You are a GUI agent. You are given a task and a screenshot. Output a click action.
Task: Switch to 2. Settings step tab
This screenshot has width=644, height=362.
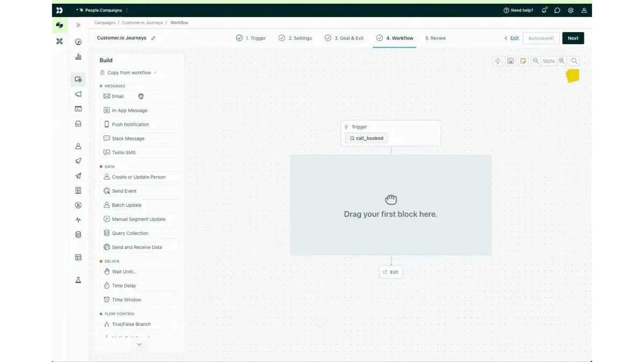[295, 38]
